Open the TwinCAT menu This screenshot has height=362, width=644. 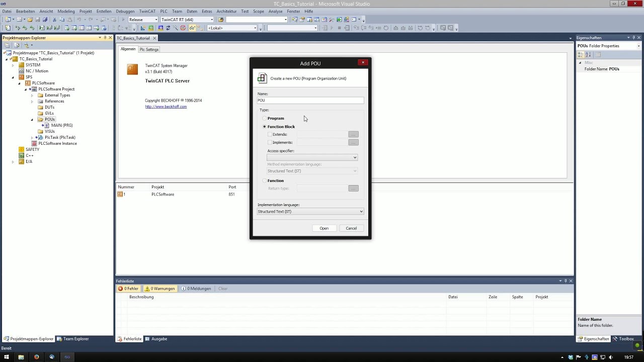pyautogui.click(x=147, y=11)
